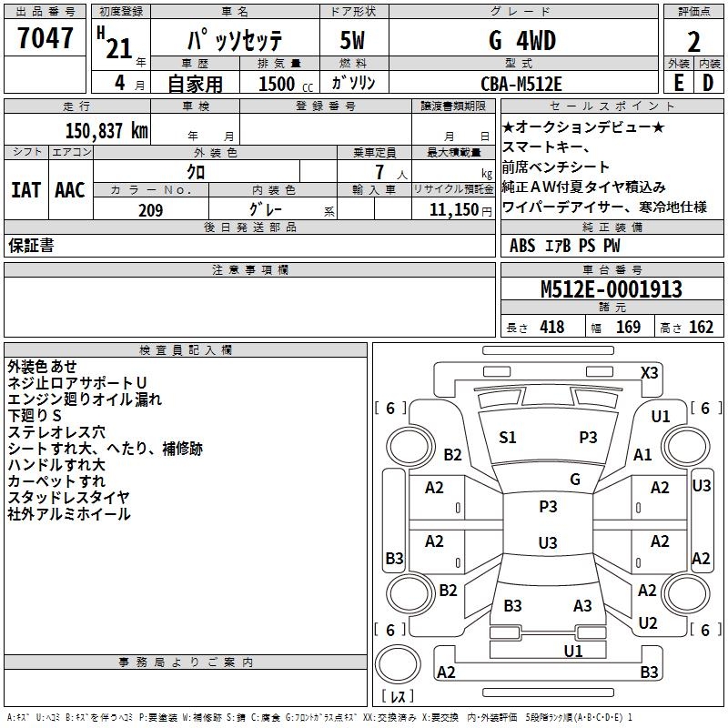728x728 pixels.
Task: Click the exterior grade E cell
Action: 678,83
